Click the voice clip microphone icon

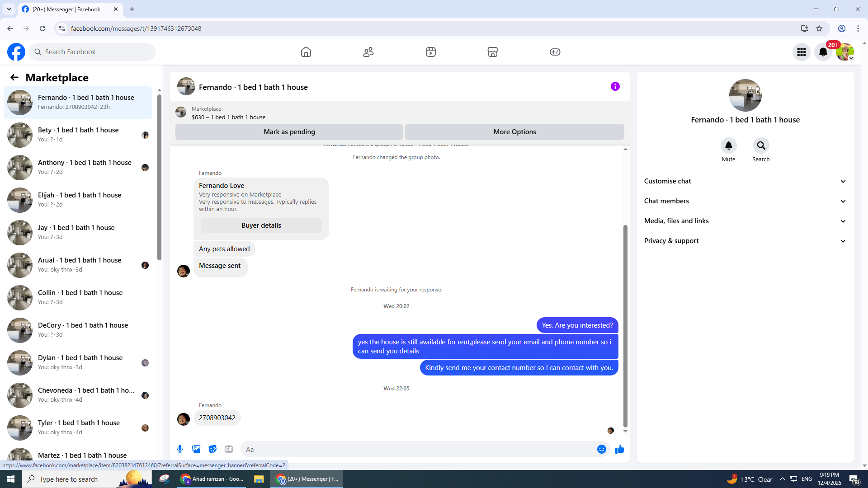click(x=180, y=449)
